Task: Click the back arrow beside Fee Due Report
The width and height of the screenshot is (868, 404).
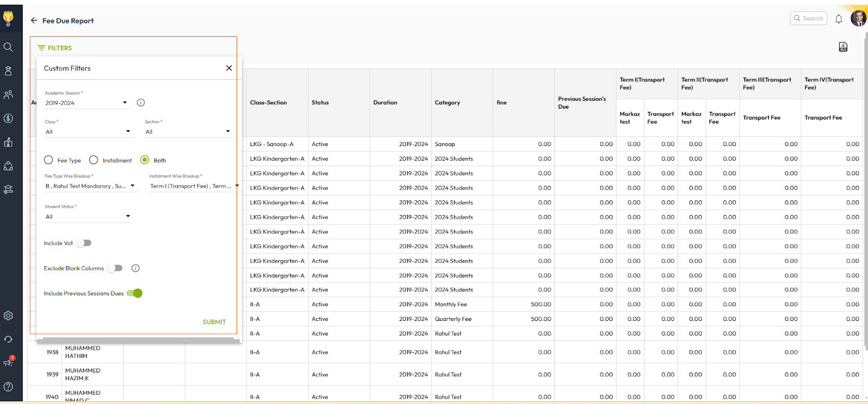Action: [x=34, y=21]
